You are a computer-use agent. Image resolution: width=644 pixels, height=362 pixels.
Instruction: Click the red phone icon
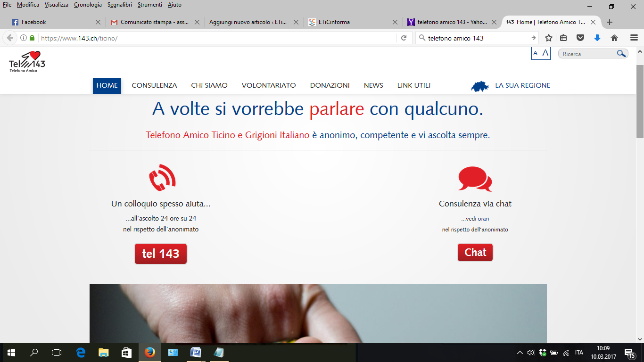(162, 177)
